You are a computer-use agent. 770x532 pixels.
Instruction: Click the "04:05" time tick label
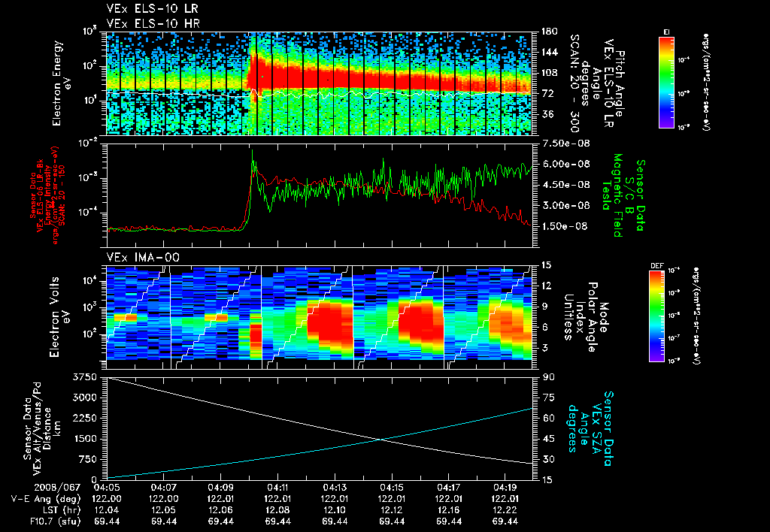pos(107,488)
